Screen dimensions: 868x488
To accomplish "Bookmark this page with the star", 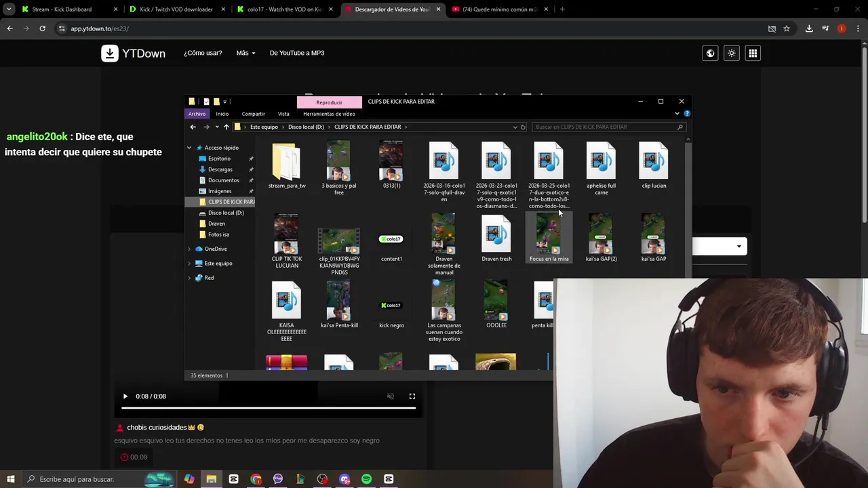I will pyautogui.click(x=787, y=28).
